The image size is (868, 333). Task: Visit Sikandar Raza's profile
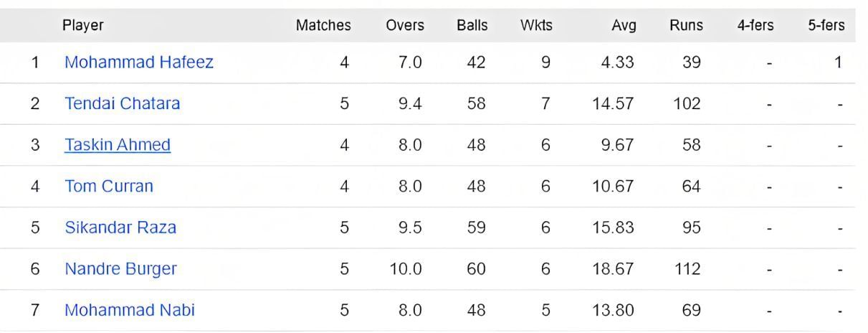(120, 228)
